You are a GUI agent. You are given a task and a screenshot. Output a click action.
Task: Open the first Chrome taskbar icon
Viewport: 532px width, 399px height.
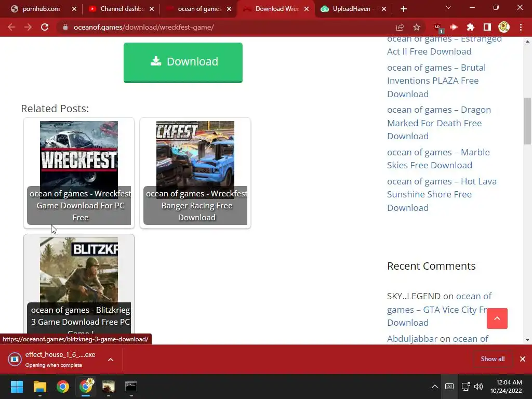[x=63, y=387]
